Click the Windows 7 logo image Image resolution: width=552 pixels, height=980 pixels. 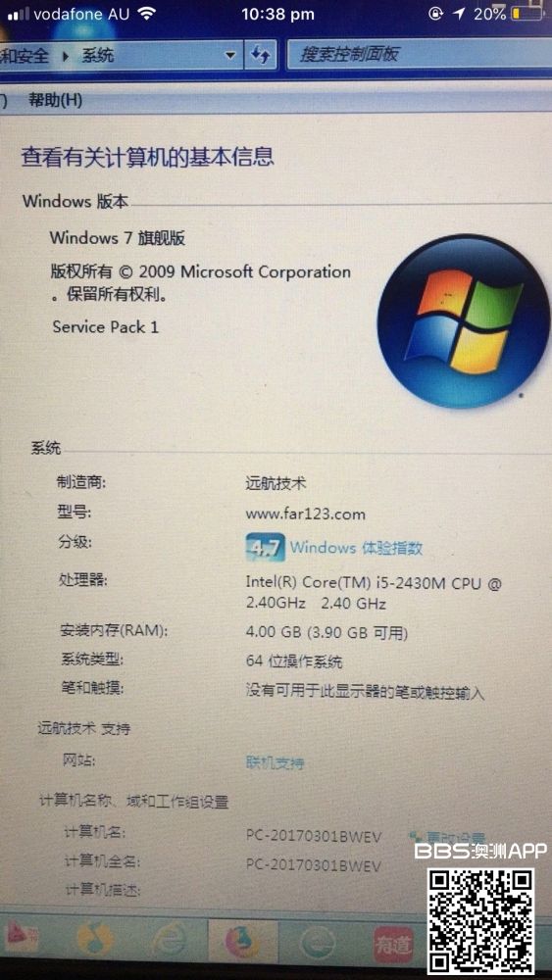pyautogui.click(x=463, y=321)
